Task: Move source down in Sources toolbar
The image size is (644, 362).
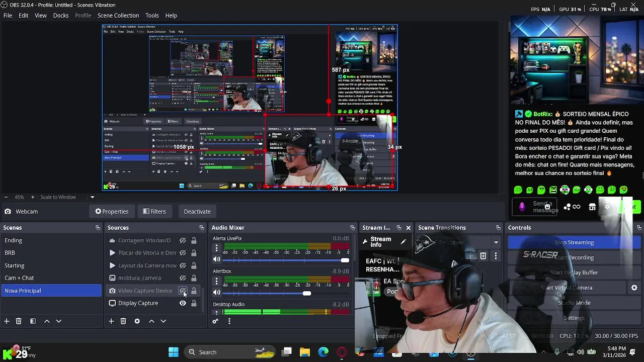Action: (x=163, y=321)
